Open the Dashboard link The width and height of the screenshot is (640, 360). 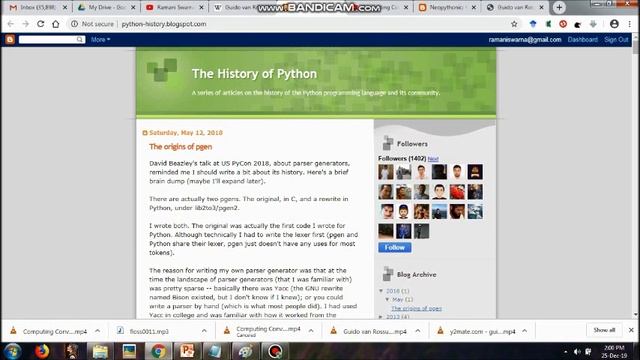pos(582,40)
